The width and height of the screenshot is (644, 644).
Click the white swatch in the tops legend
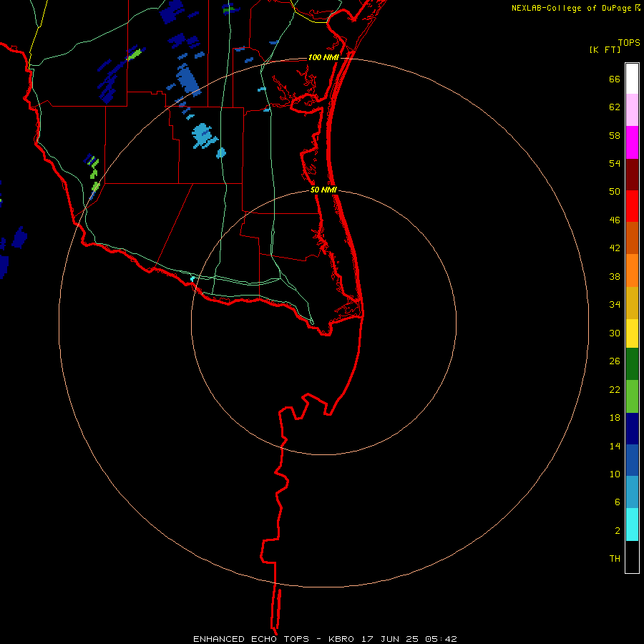(x=632, y=79)
